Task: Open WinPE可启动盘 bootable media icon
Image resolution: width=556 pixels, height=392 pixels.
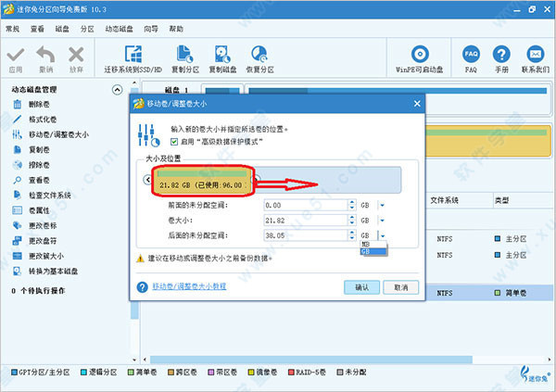Action: coord(420,55)
